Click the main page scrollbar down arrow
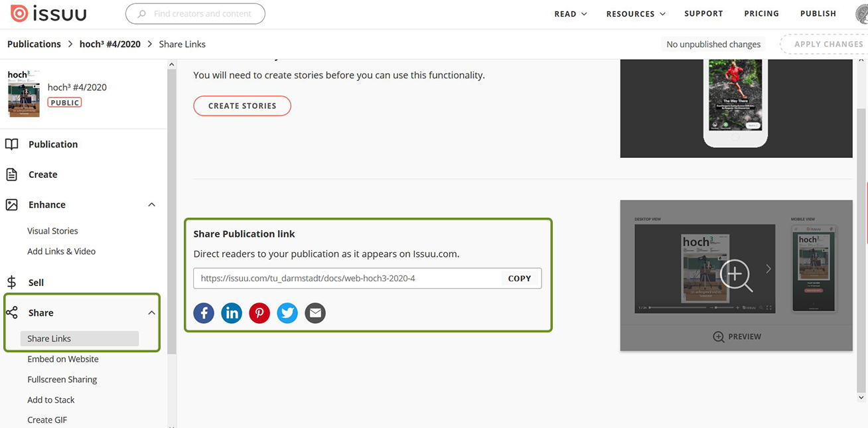 coord(861,397)
